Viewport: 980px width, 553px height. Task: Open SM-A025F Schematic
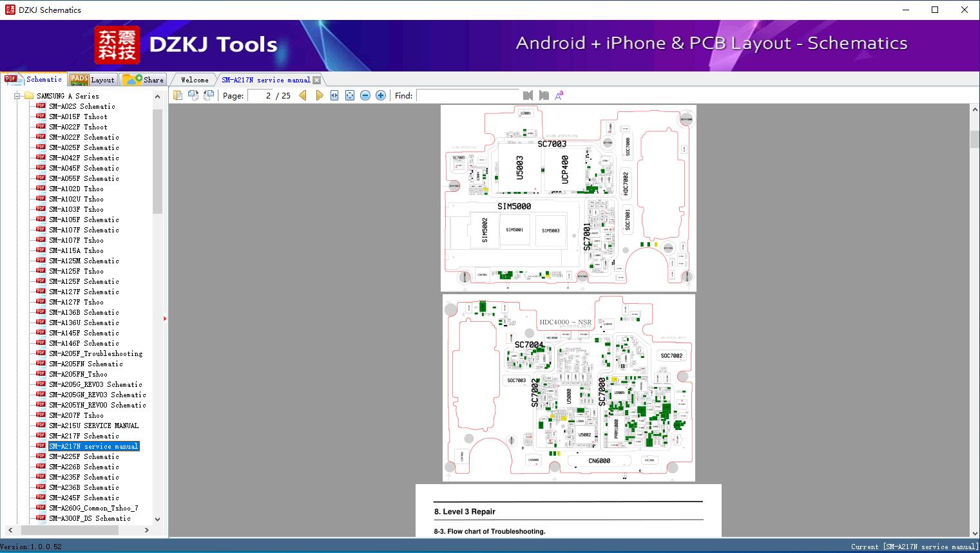[84, 147]
